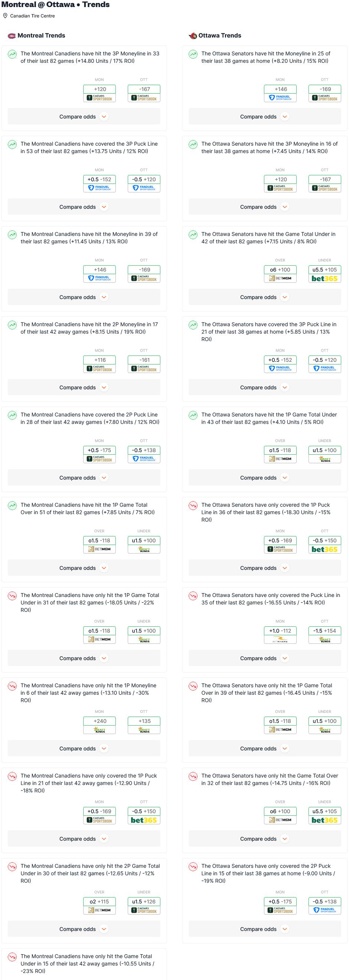Click the BetRivers logo under +1.0 -112
Screen dimensions: 349x980
tap(280, 639)
